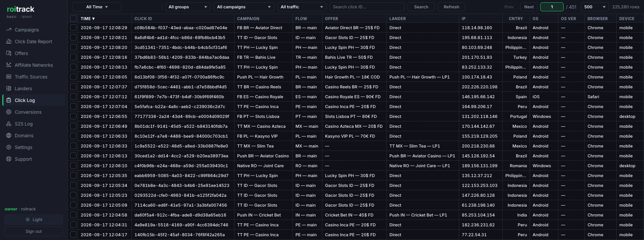Switch to Light theme

pos(34,220)
